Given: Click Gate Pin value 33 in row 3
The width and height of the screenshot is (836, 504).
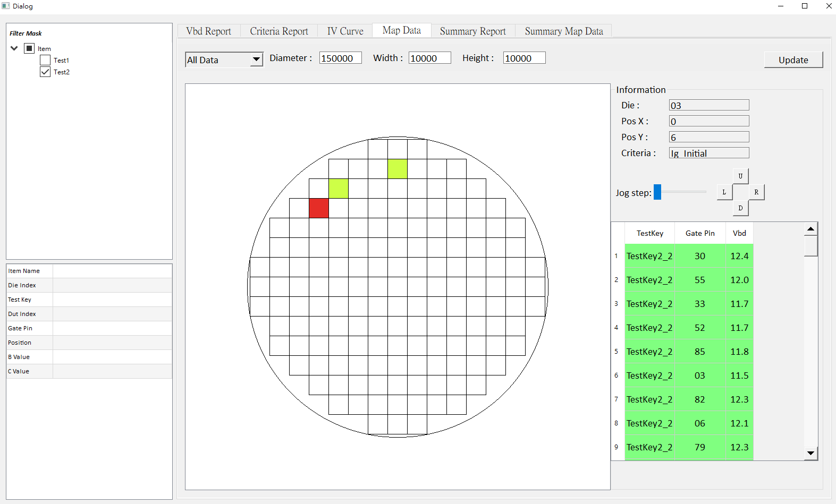Looking at the screenshot, I should (700, 304).
